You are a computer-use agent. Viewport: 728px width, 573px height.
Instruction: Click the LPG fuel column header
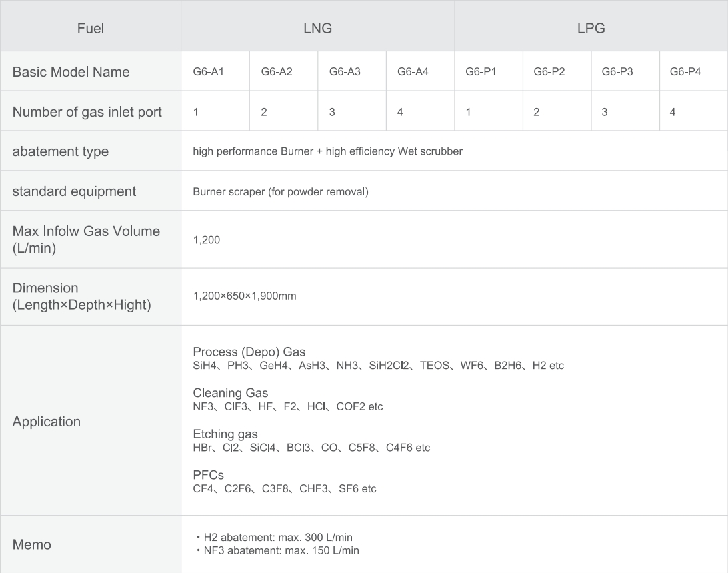coord(591,25)
